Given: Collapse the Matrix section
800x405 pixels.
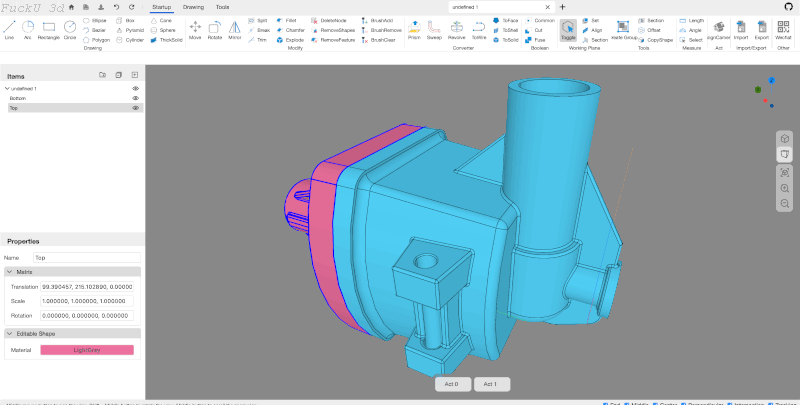Looking at the screenshot, I should pos(10,272).
